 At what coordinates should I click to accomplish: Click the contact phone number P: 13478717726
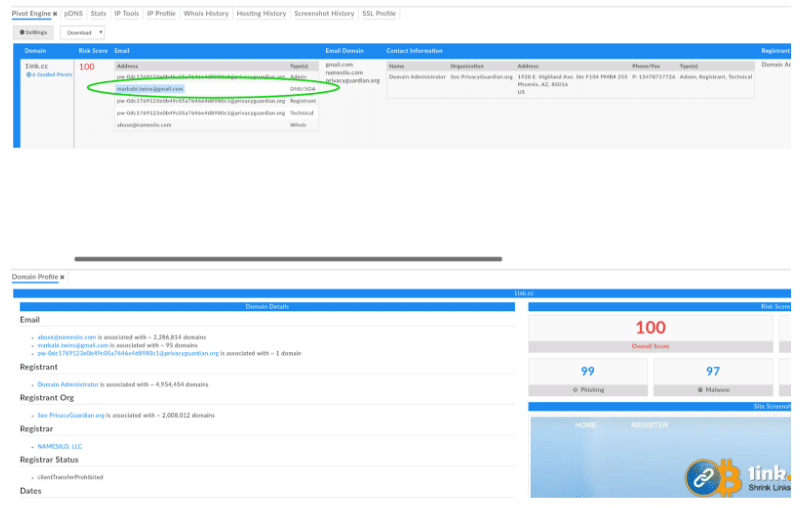click(654, 77)
